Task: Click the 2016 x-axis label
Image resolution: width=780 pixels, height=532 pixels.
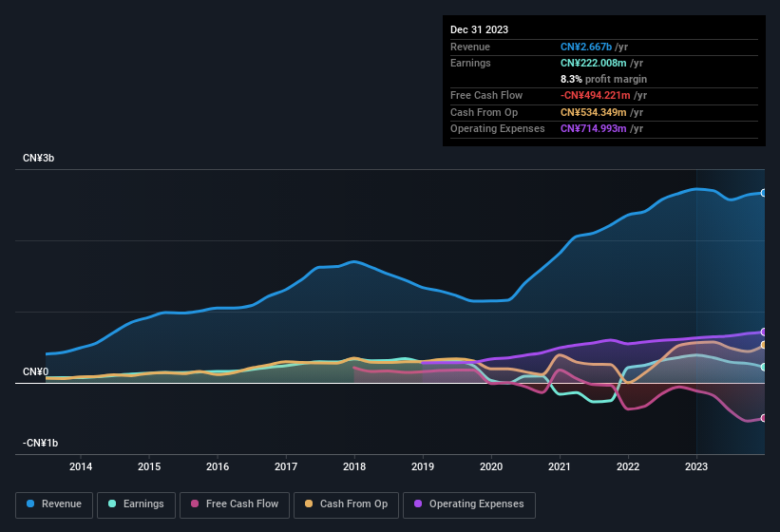Action: click(218, 466)
